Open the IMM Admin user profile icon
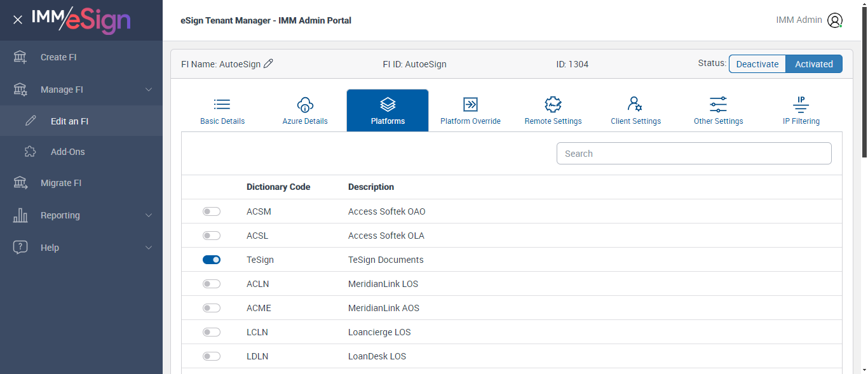The height and width of the screenshot is (374, 868). click(834, 20)
